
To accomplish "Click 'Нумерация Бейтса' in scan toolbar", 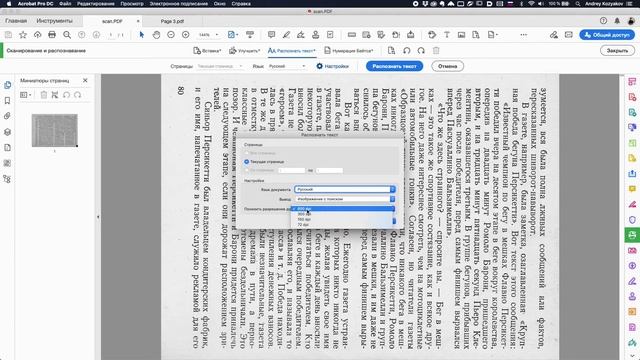I will tap(349, 51).
